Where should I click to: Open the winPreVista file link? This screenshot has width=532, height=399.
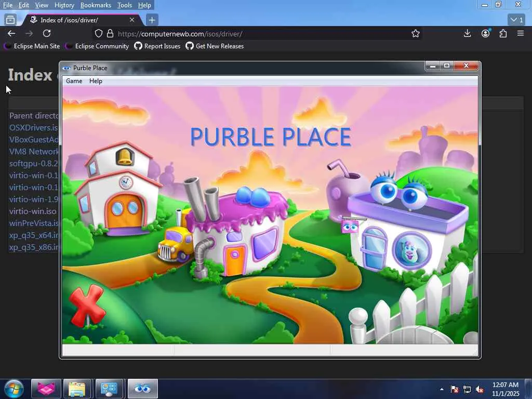tap(34, 223)
